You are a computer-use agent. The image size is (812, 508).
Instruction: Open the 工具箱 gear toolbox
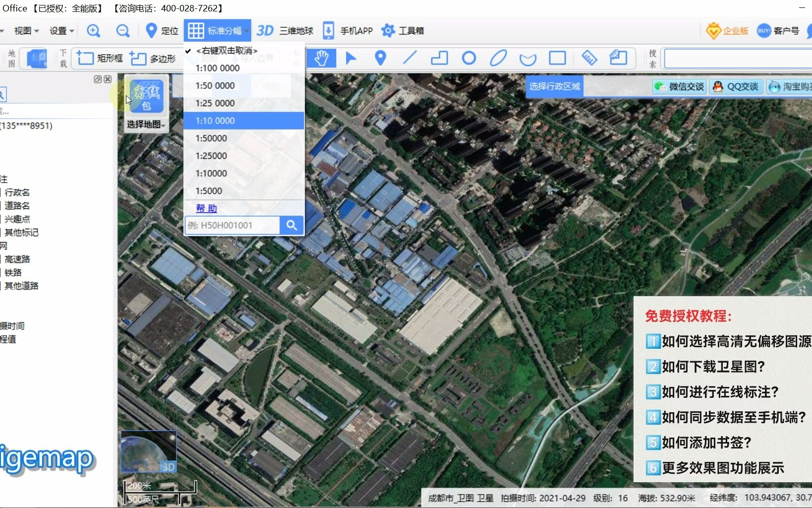403,31
